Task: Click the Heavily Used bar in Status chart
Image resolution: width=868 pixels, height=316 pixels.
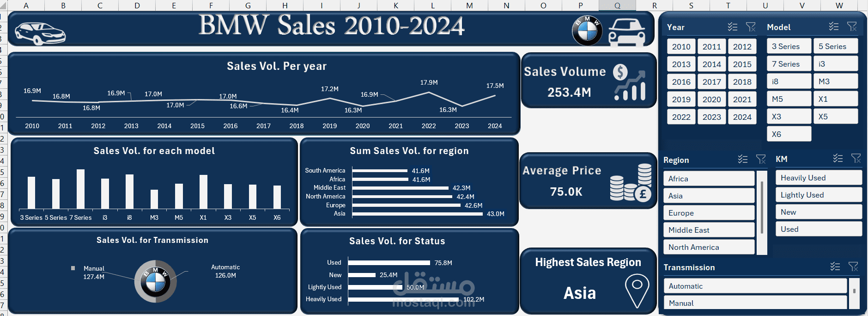Action: 404,299
